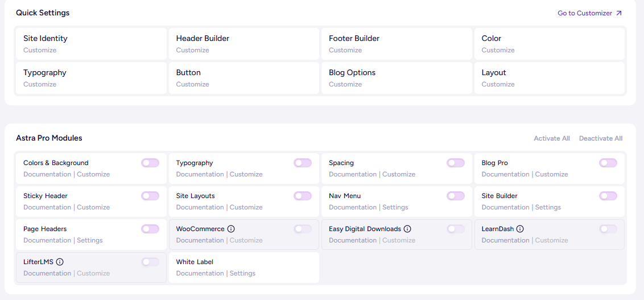Click the Easy Digital Downloads info icon
The image size is (644, 300).
tap(407, 229)
